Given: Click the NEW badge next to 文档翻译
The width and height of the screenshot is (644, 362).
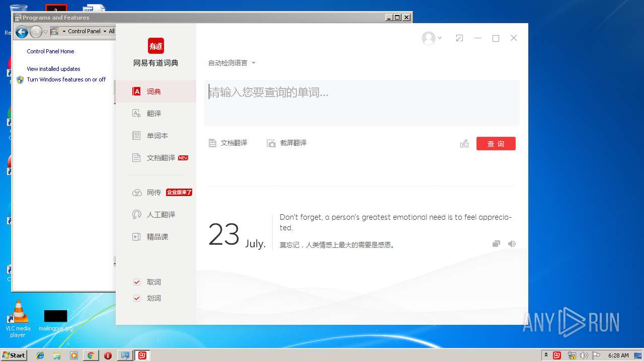Looking at the screenshot, I should point(183,158).
